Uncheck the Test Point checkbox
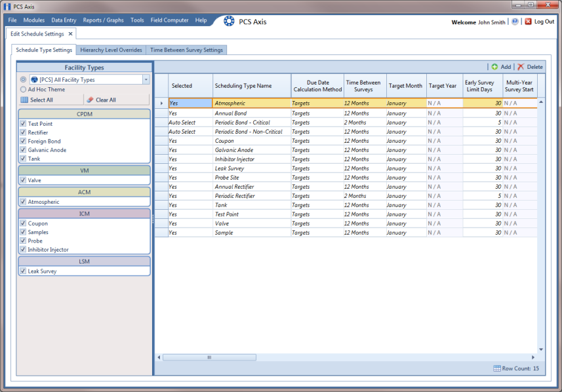 (x=23, y=124)
